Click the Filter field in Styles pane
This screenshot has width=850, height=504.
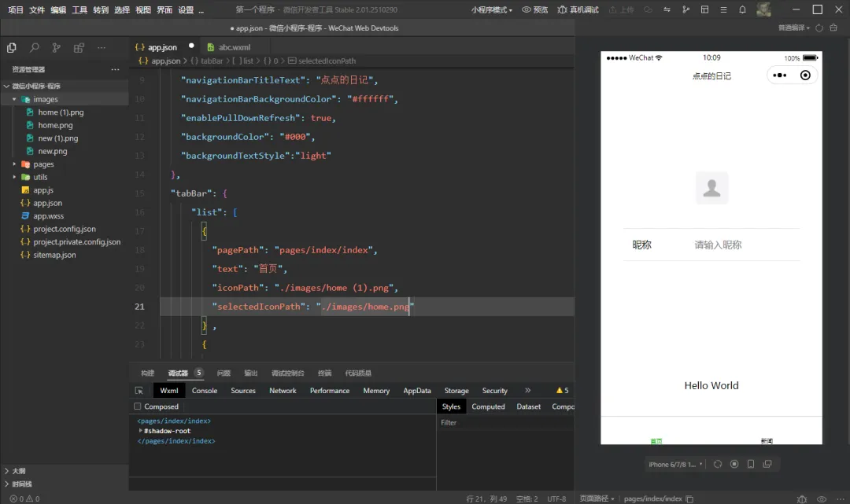click(506, 423)
